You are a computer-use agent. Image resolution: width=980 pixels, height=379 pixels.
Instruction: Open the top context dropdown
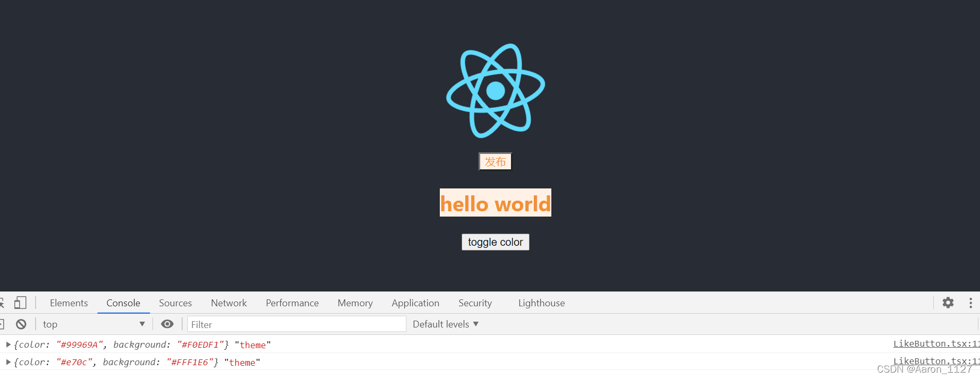93,324
